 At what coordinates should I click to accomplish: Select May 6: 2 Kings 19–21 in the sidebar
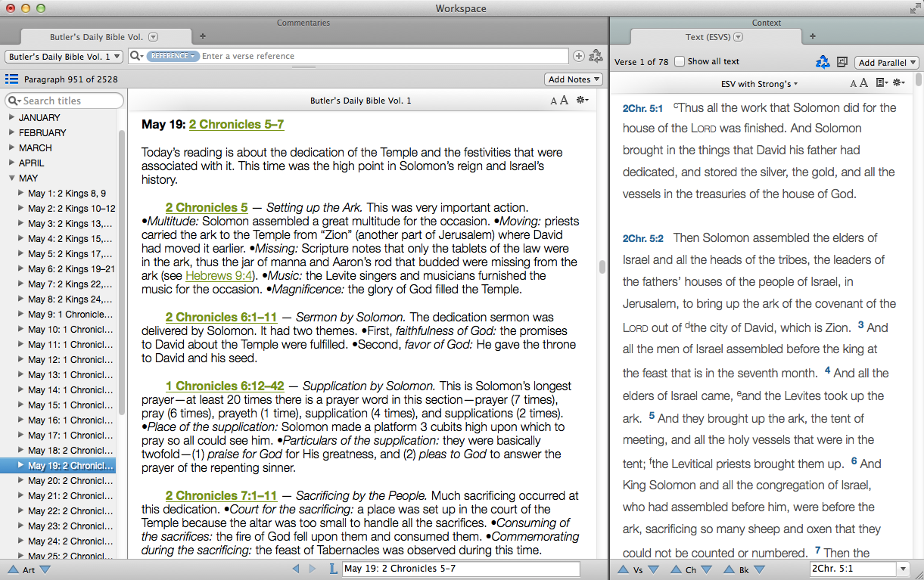[x=71, y=268]
